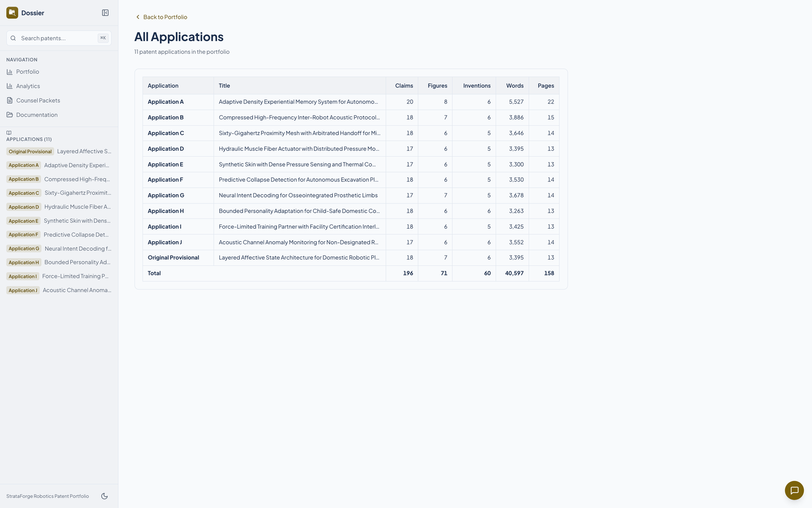Collapse the sidebar panel
This screenshot has width=812, height=508.
point(105,13)
